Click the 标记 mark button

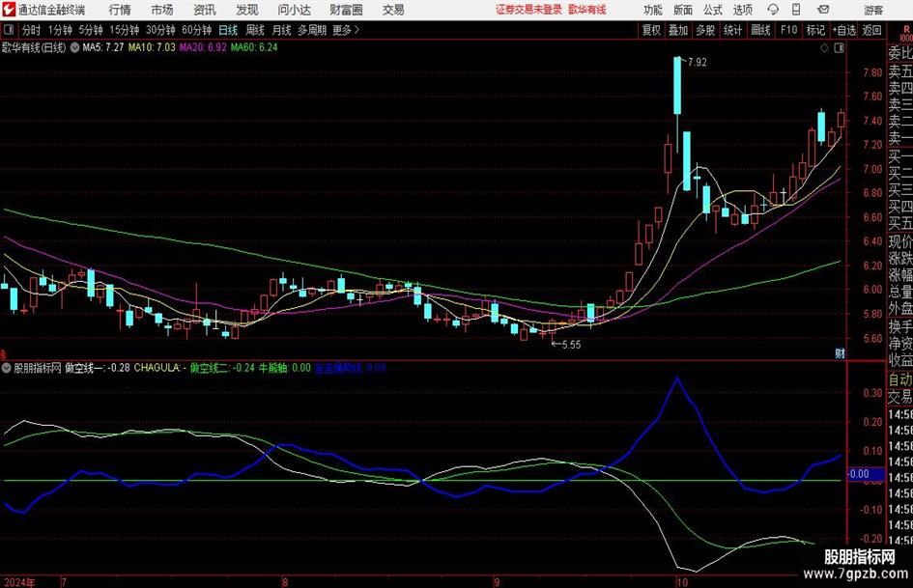click(x=815, y=30)
